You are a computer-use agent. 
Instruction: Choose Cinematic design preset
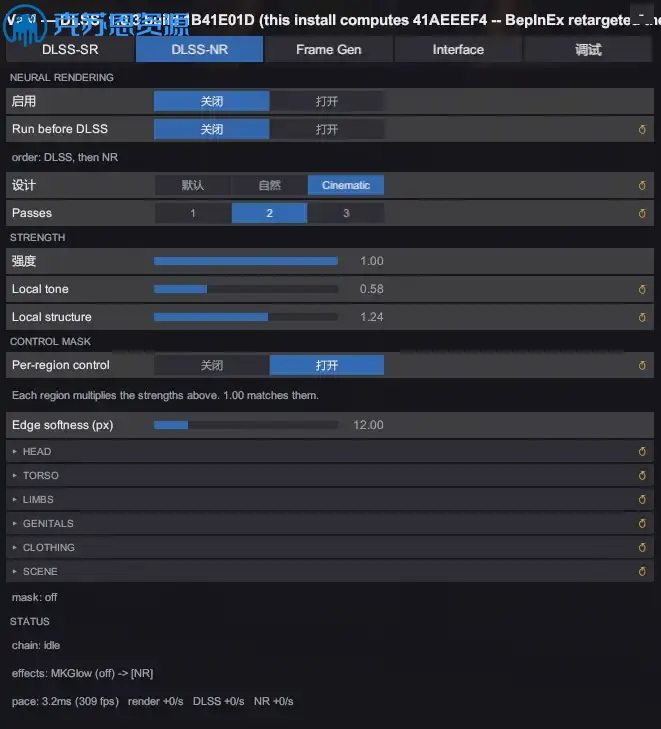click(x=346, y=185)
